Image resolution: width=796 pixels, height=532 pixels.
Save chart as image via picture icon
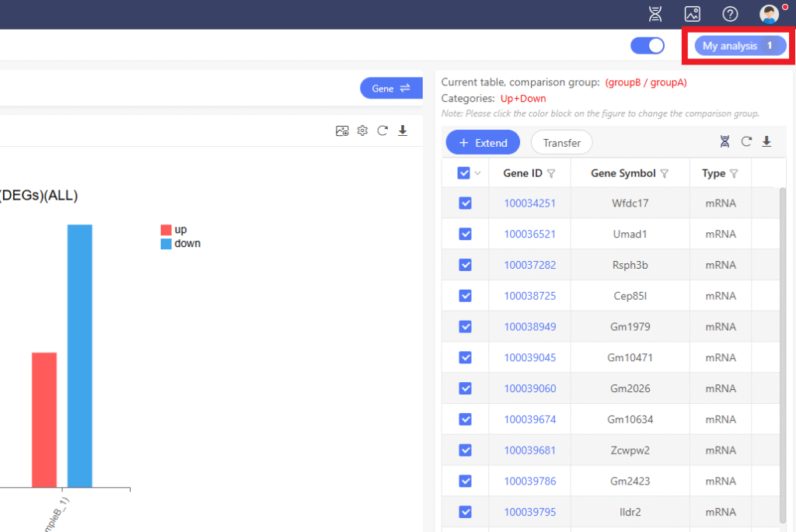[342, 130]
